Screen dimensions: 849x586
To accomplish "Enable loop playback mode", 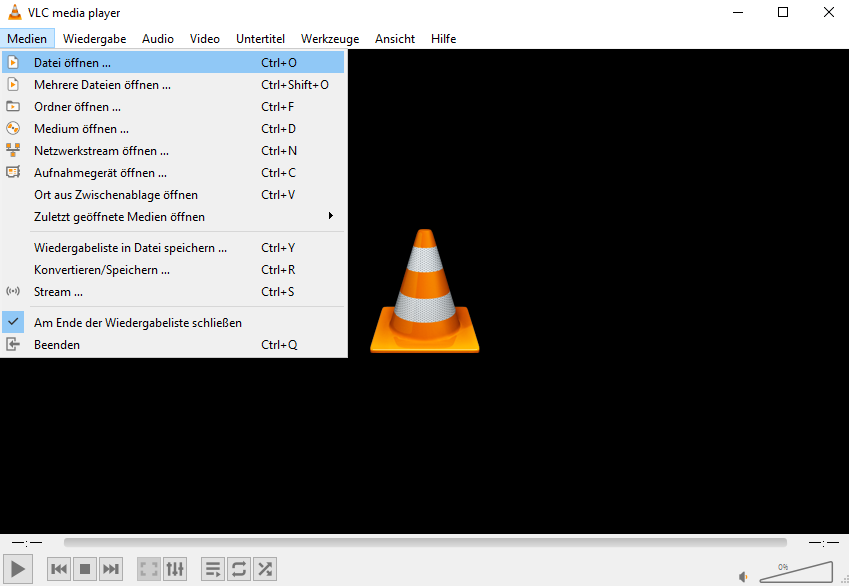I will [238, 569].
